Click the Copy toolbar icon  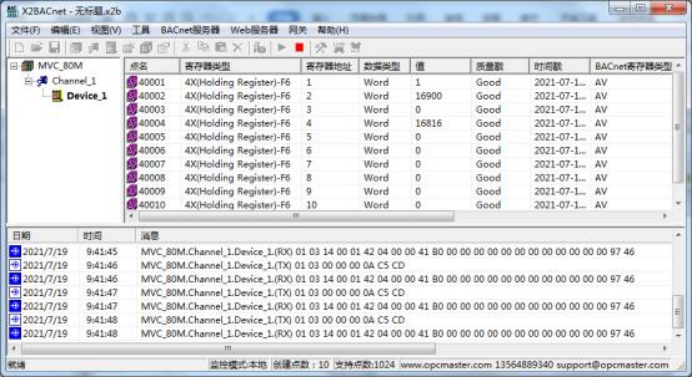[203, 48]
